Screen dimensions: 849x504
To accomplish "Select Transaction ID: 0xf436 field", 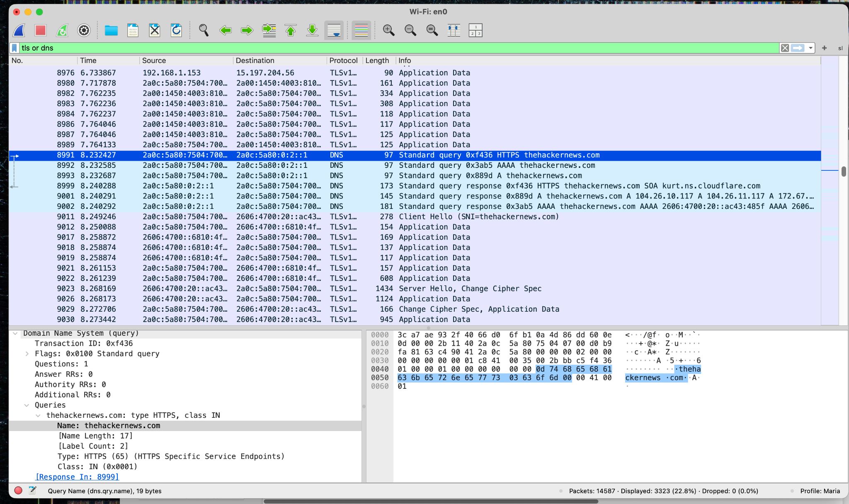I will coord(84,344).
